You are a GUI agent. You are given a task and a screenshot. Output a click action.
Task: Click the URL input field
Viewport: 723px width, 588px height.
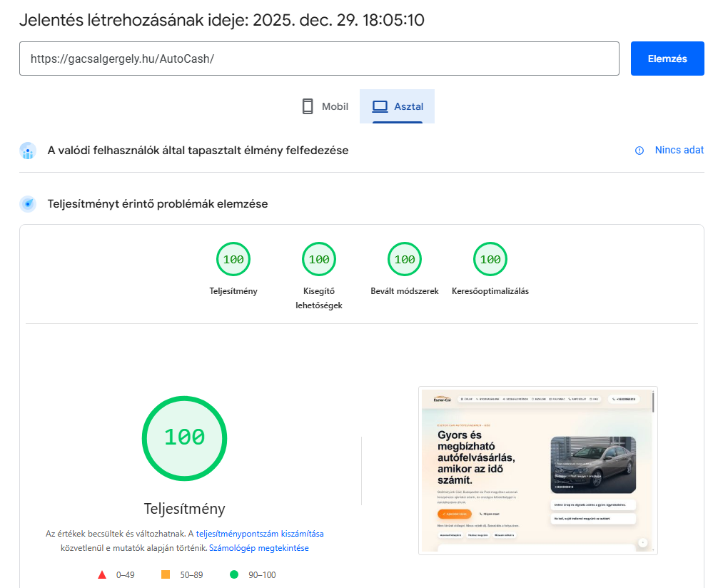click(319, 59)
